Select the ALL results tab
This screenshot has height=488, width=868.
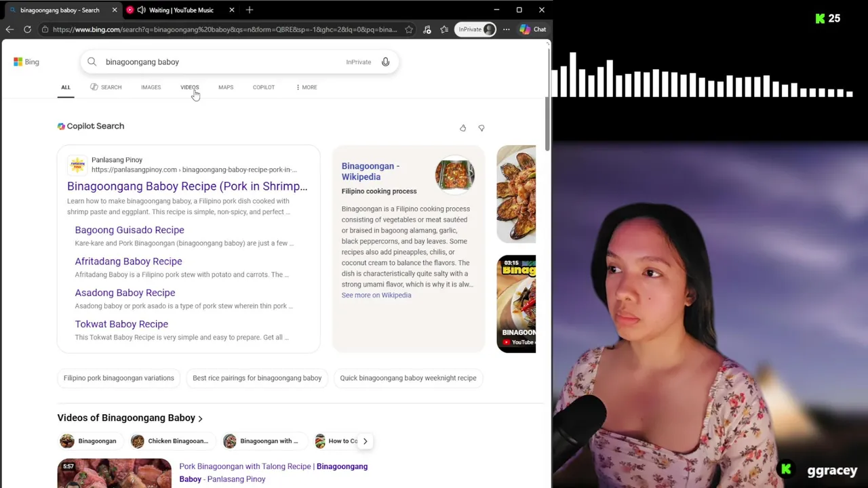pos(66,87)
